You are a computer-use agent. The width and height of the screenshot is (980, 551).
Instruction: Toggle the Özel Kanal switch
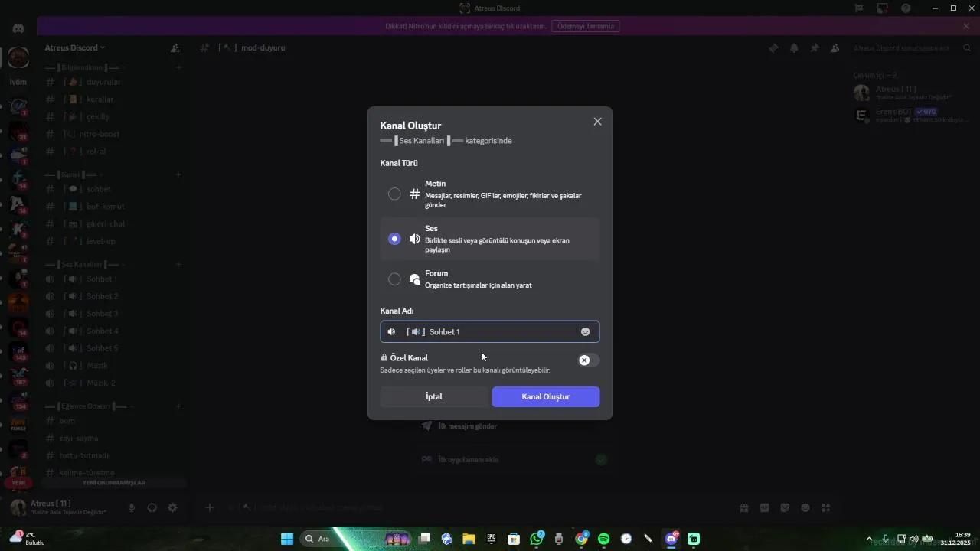click(x=588, y=360)
